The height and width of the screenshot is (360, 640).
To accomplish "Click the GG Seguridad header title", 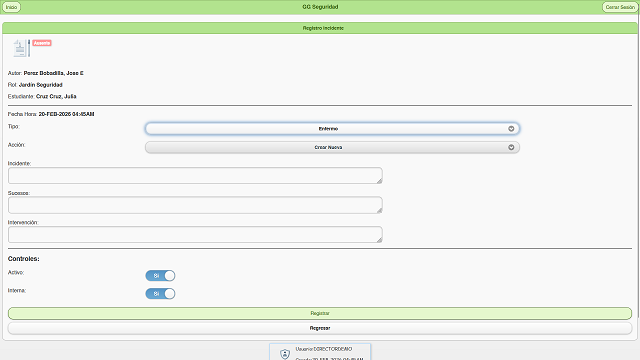I will tap(320, 7).
